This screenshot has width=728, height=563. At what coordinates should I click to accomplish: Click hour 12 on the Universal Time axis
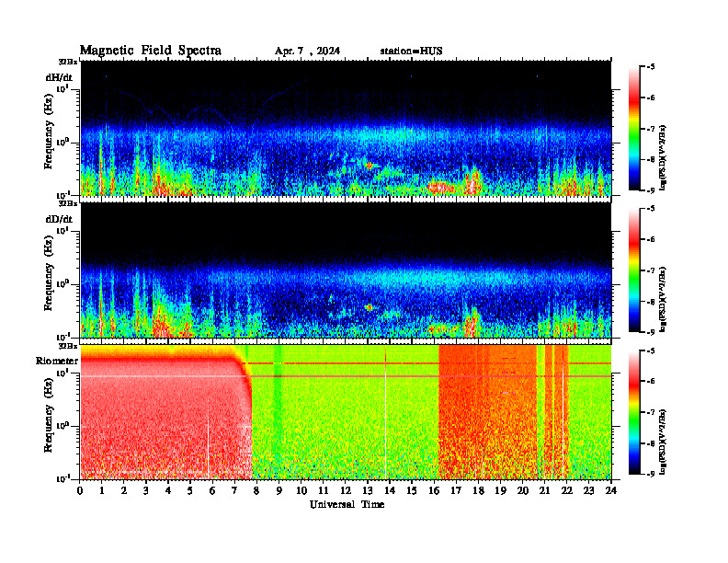pyautogui.click(x=346, y=491)
